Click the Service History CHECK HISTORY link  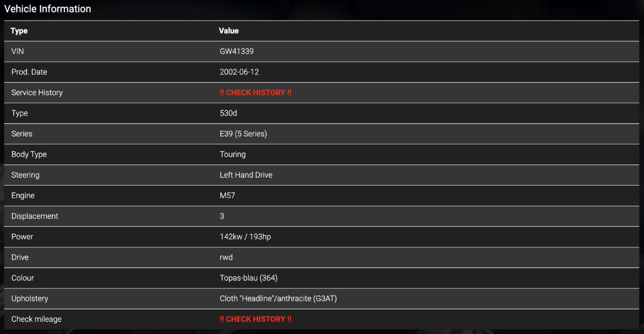[x=256, y=93]
